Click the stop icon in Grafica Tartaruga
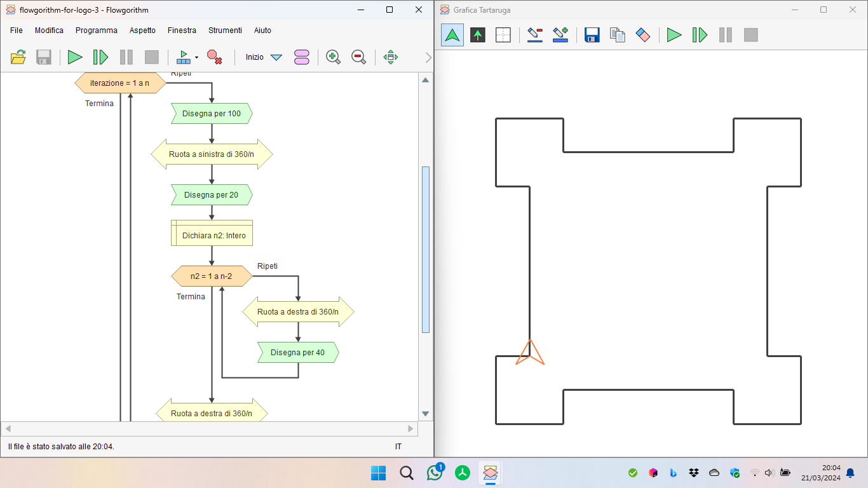 [751, 35]
